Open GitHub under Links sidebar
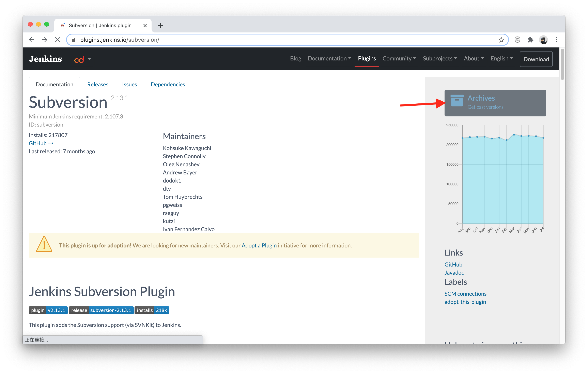The width and height of the screenshot is (588, 374). [x=453, y=264]
